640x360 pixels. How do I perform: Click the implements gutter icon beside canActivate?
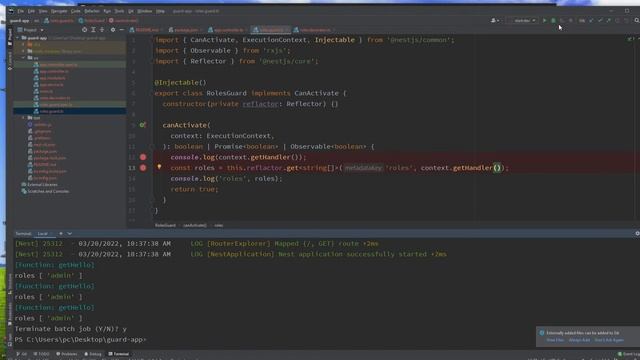142,125
